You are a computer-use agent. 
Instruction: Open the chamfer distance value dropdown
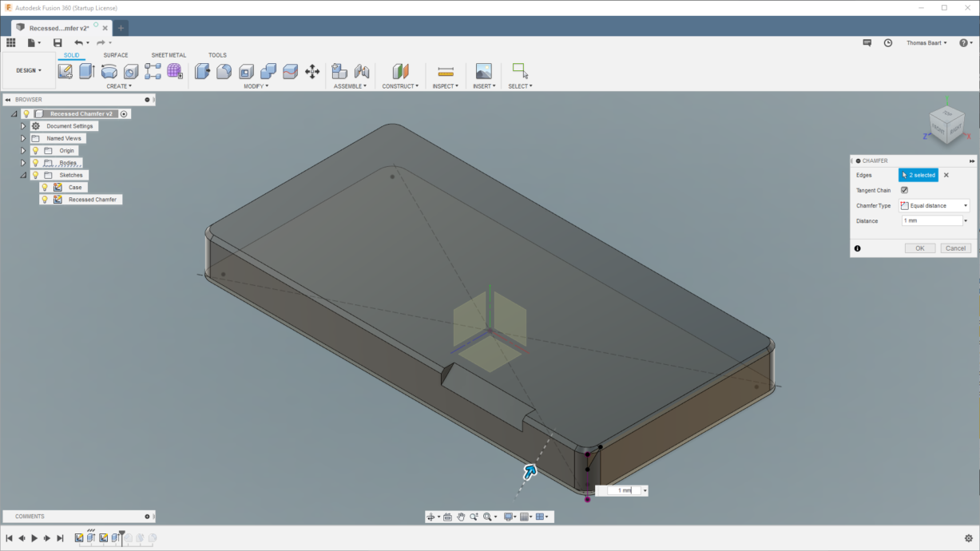click(x=964, y=220)
